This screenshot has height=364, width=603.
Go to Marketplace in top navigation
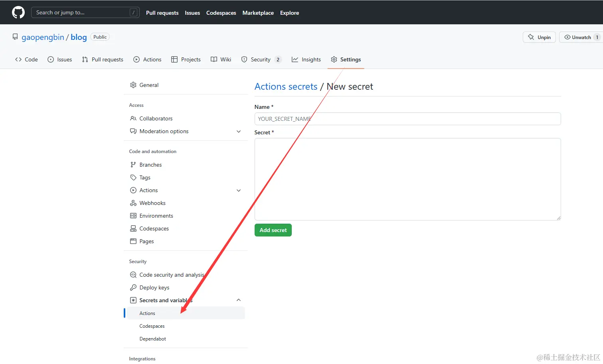tap(258, 13)
